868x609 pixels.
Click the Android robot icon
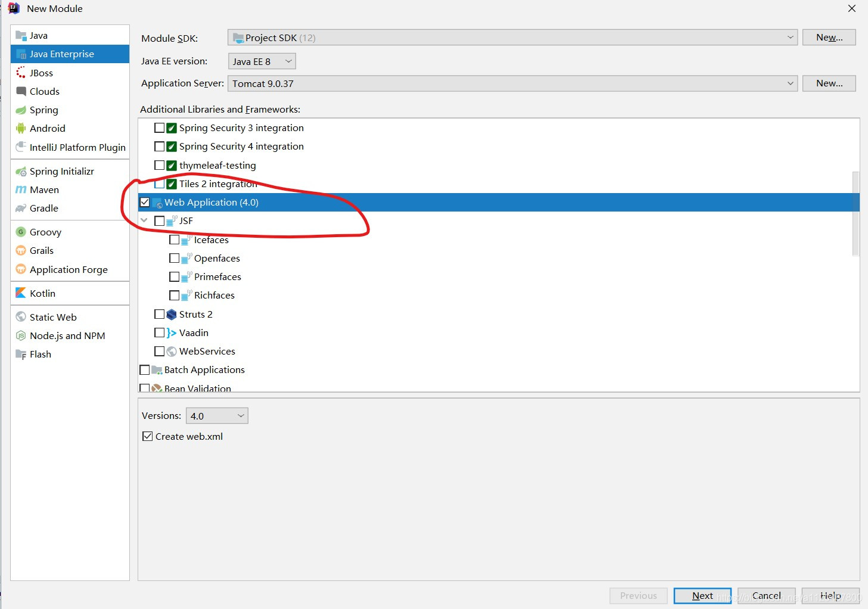click(x=21, y=128)
